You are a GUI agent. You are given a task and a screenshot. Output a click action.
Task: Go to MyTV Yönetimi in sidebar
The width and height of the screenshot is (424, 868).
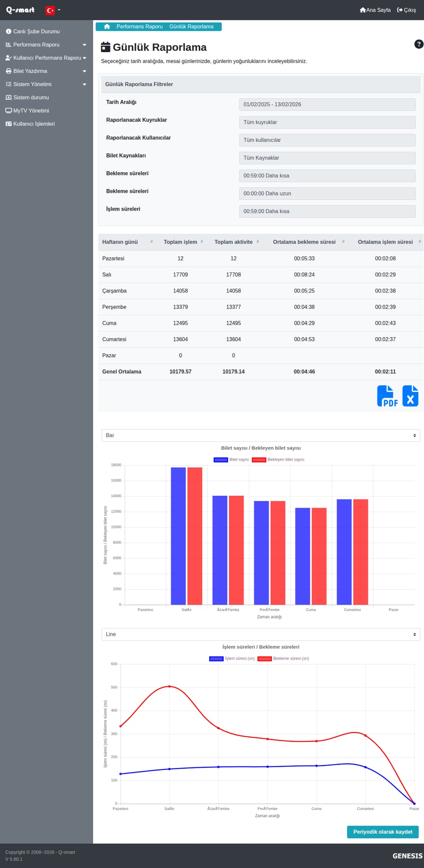pyautogui.click(x=31, y=111)
